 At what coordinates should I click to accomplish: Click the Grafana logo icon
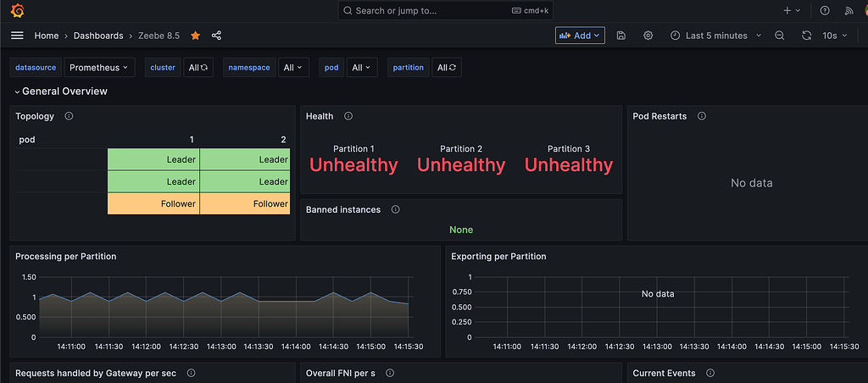tap(17, 11)
